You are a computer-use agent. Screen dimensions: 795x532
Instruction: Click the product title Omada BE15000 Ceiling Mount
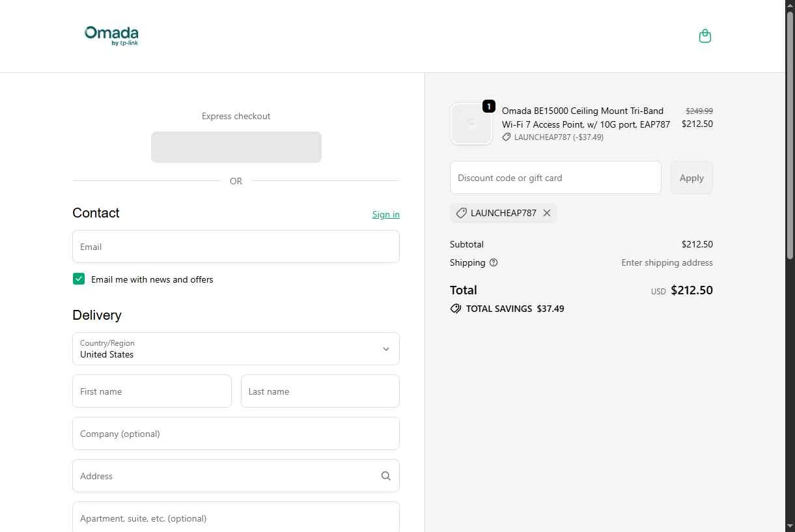pos(586,118)
